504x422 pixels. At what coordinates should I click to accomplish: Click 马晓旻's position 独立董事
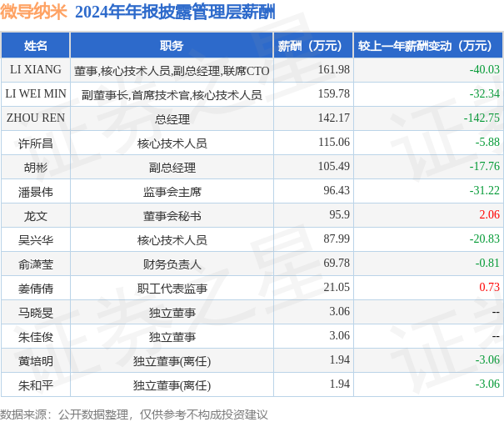point(172,313)
